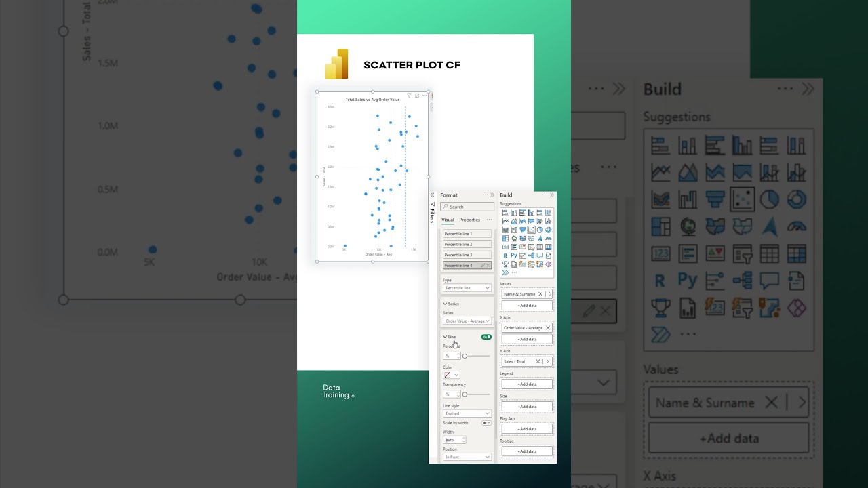Collapse small Build pane with double-arrow
The image size is (868, 488).
point(552,195)
